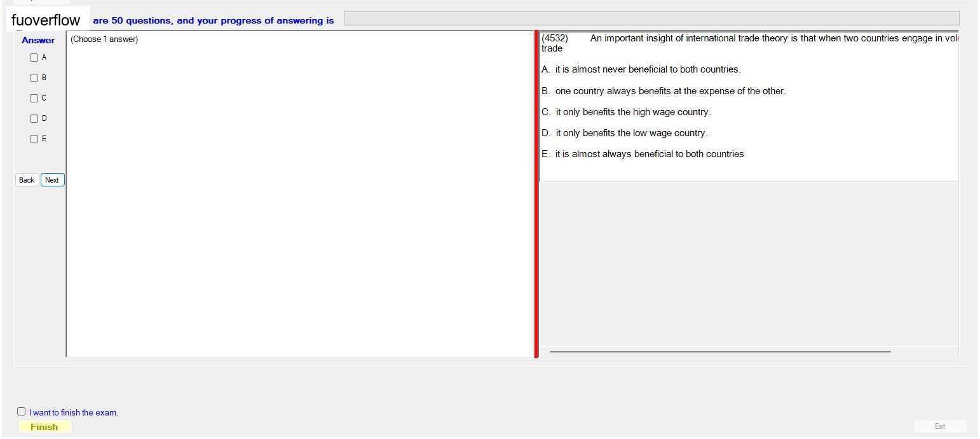Click the Exit button
This screenshot has height=439, width=980.
tap(940, 426)
